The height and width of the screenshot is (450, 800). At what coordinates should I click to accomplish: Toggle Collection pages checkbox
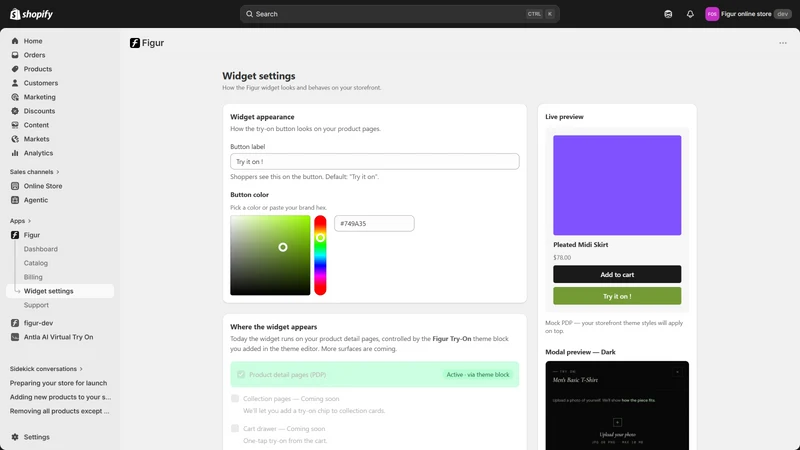235,398
